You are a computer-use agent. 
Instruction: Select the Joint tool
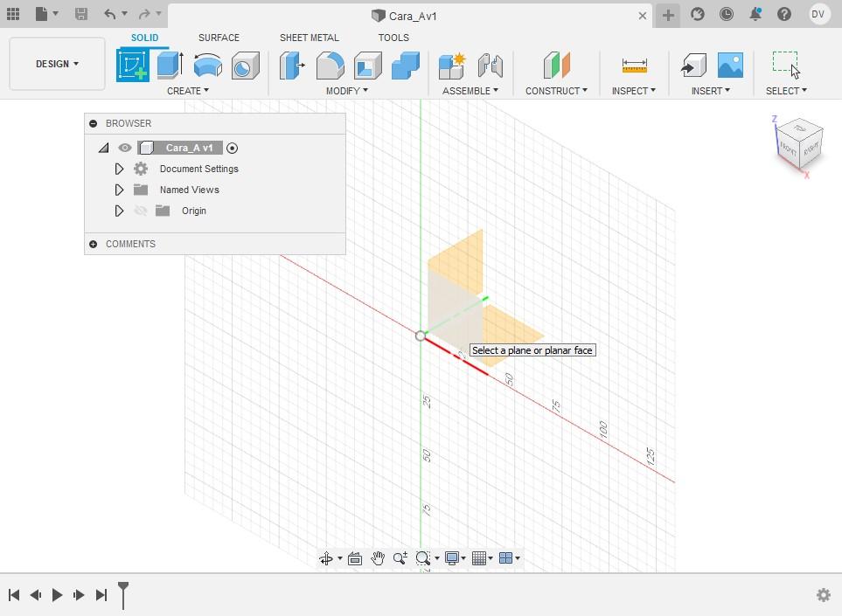click(491, 66)
